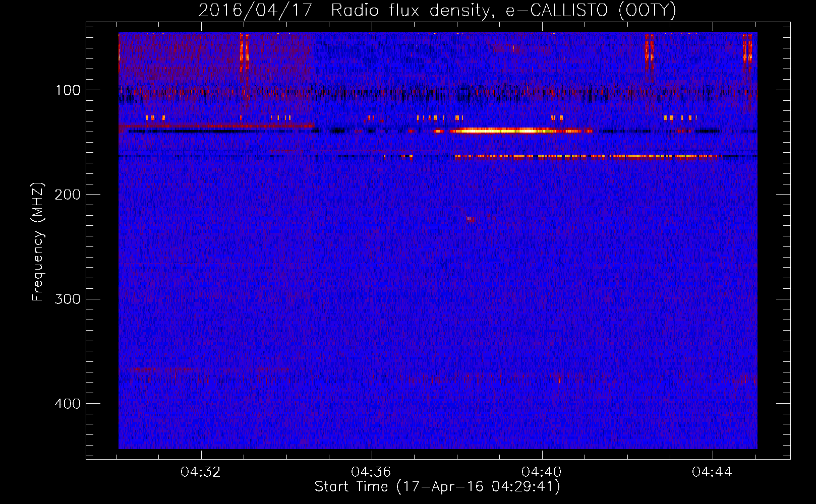Click the y-axis label "Frequency (MHZ)"
816x504 pixels.
point(38,242)
